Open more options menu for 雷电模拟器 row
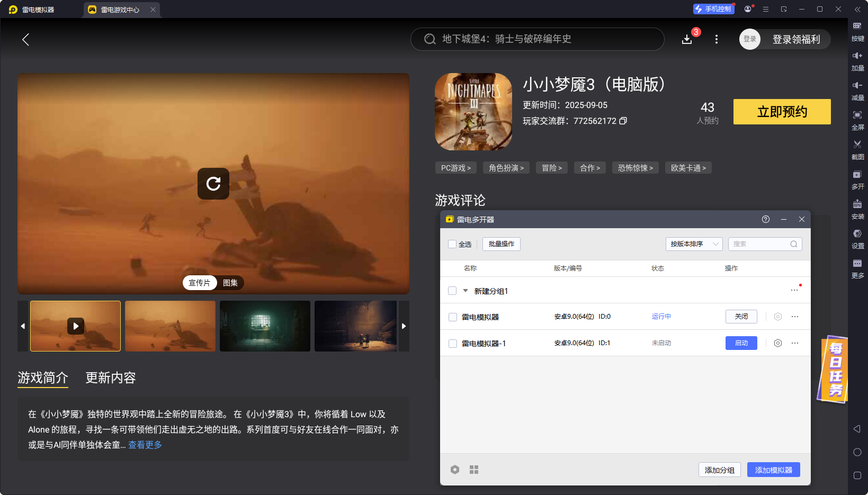Image resolution: width=868 pixels, height=495 pixels. [x=794, y=316]
